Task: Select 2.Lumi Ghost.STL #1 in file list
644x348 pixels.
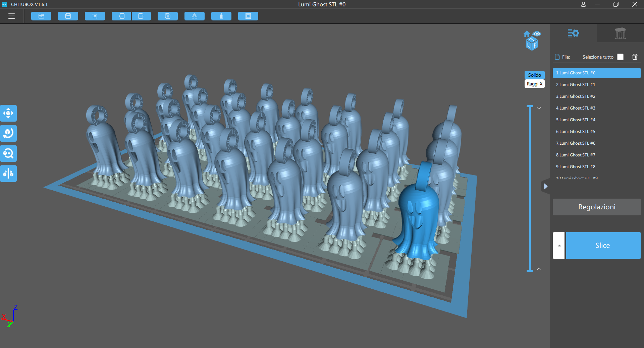Action: pyautogui.click(x=597, y=85)
